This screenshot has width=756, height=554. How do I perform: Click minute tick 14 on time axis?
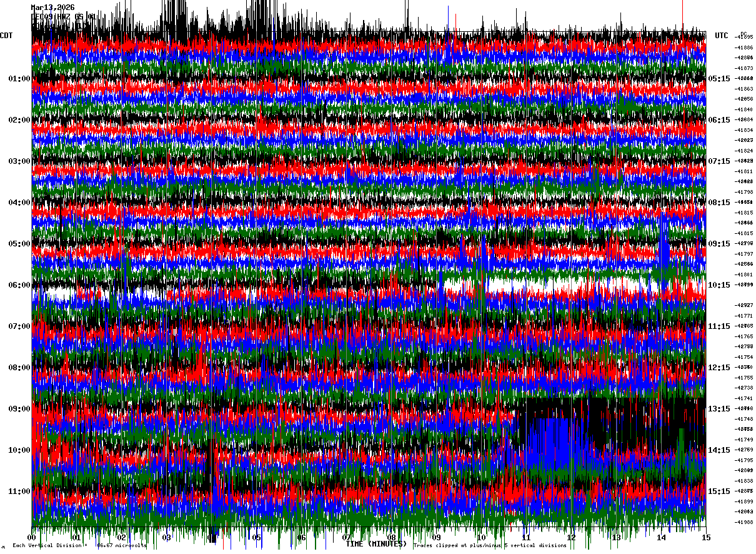[x=662, y=537]
